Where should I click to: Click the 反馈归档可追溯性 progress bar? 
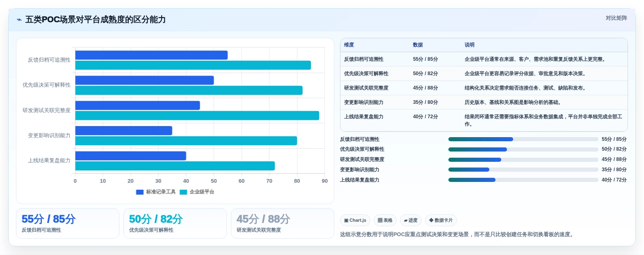[523, 139]
